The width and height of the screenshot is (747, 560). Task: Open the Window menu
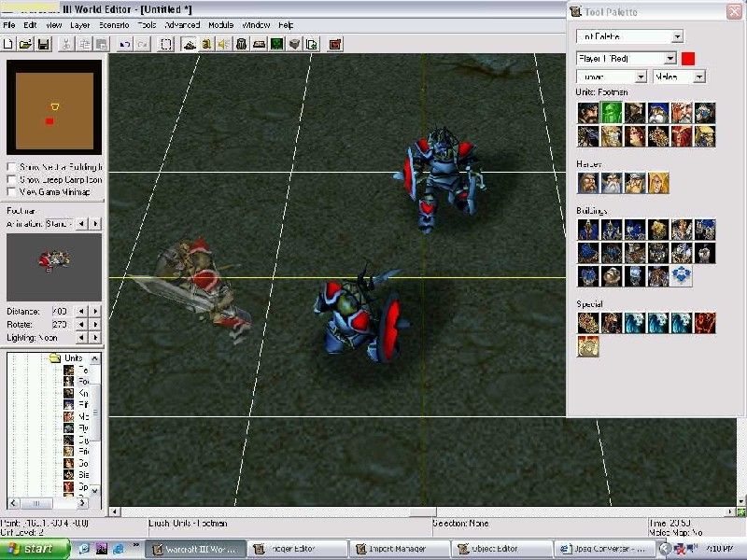(x=256, y=25)
